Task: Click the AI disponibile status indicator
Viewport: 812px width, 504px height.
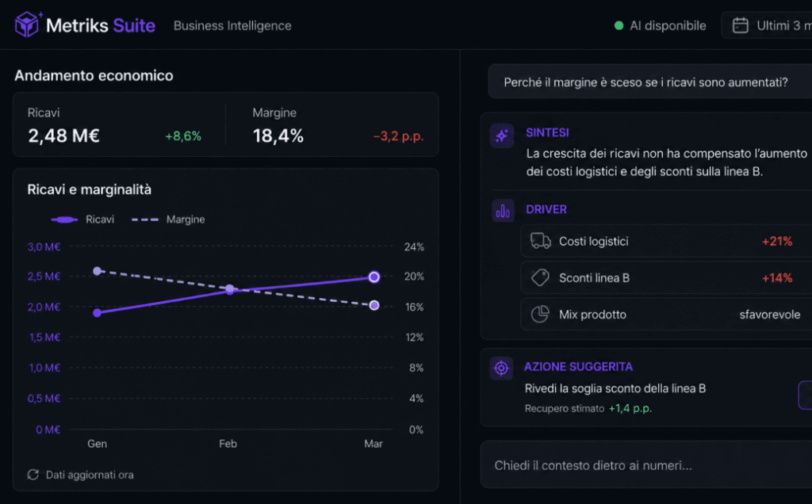Action: (660, 25)
